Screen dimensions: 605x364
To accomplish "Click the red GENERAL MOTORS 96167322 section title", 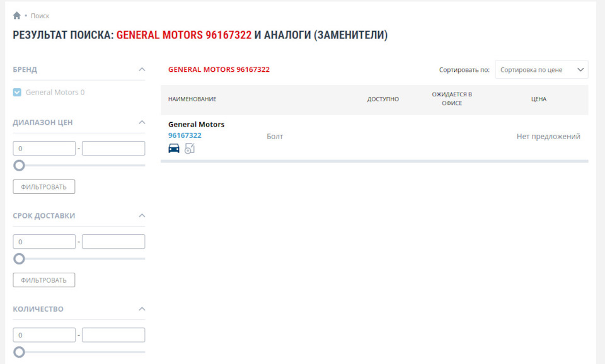I will [x=219, y=69].
